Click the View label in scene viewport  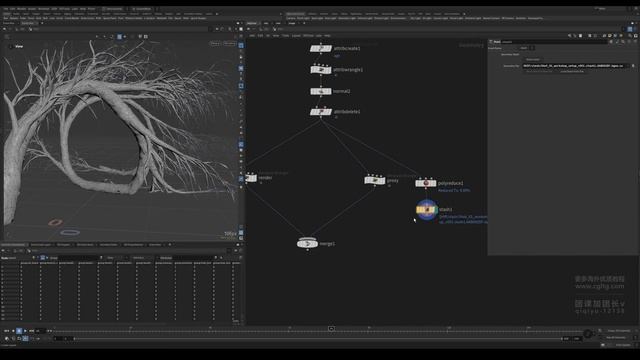[x=19, y=47]
